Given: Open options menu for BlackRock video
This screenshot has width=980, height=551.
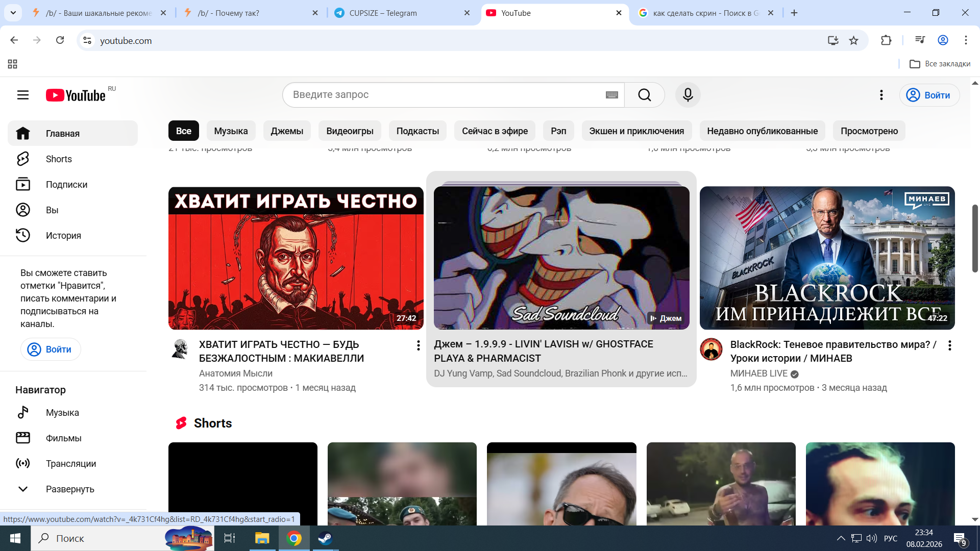Looking at the screenshot, I should click(949, 346).
